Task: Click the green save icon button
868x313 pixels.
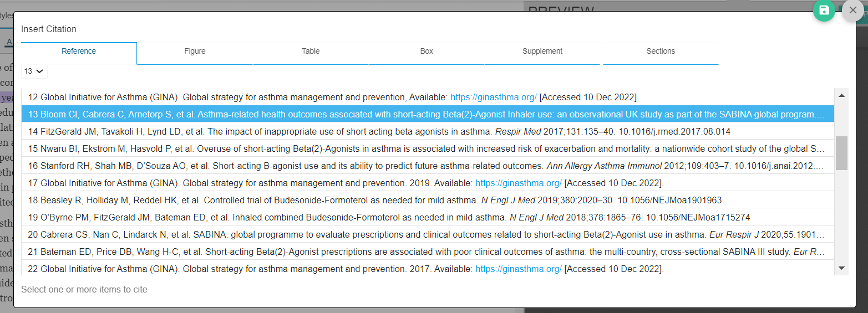Action: (824, 11)
